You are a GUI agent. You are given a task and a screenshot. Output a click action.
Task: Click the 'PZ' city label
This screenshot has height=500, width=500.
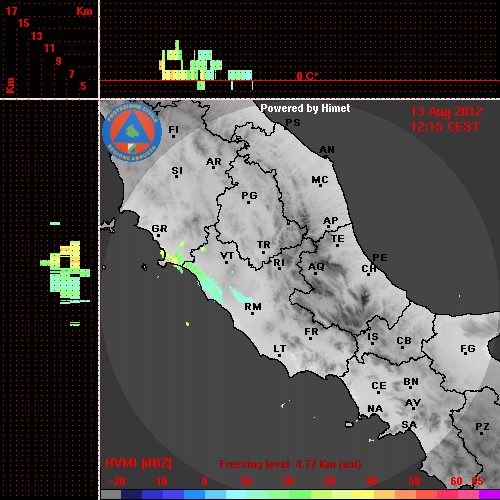[482, 427]
